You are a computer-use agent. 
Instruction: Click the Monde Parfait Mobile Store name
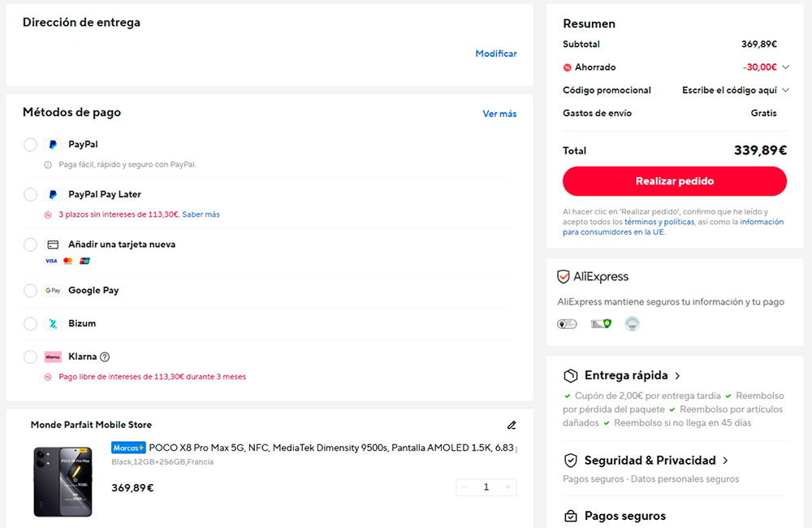pos(91,426)
